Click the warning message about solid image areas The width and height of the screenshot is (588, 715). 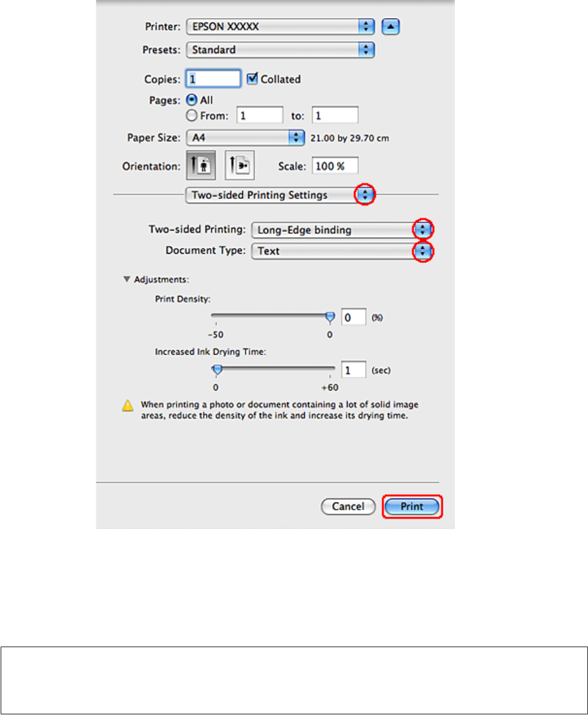pyautogui.click(x=280, y=410)
